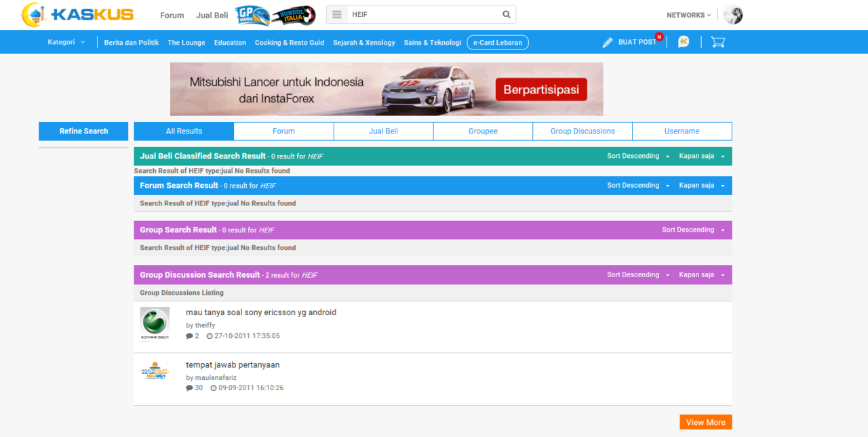
Task: Click the timestamp 09-09-2011 16:10:26
Action: [251, 388]
